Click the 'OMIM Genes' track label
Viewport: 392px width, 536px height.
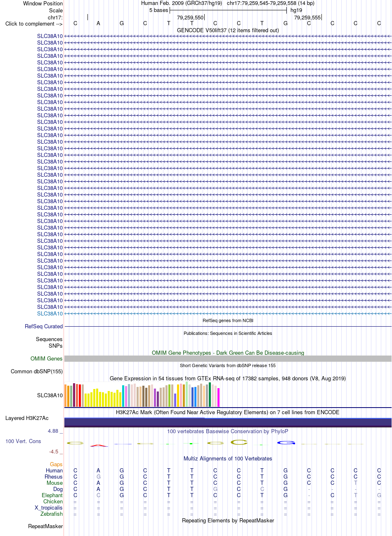click(x=47, y=358)
